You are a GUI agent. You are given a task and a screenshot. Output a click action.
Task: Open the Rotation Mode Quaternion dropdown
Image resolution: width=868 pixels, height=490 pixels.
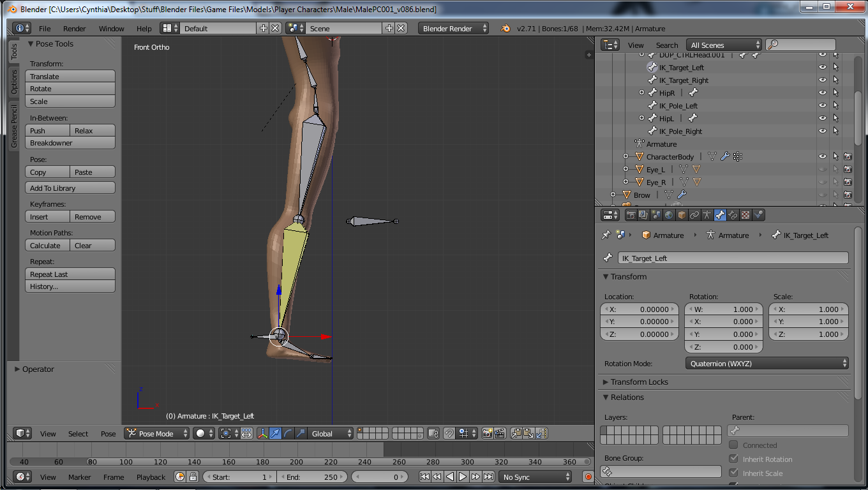click(767, 363)
